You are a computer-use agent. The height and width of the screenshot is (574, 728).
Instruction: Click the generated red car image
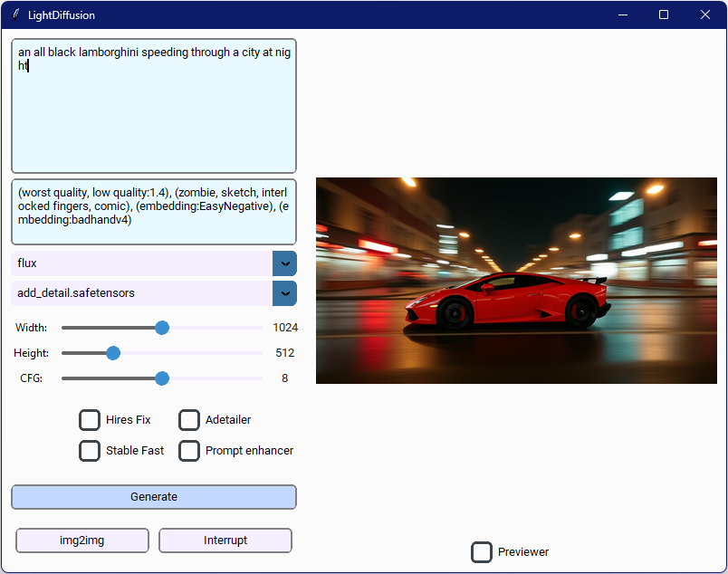tap(516, 281)
